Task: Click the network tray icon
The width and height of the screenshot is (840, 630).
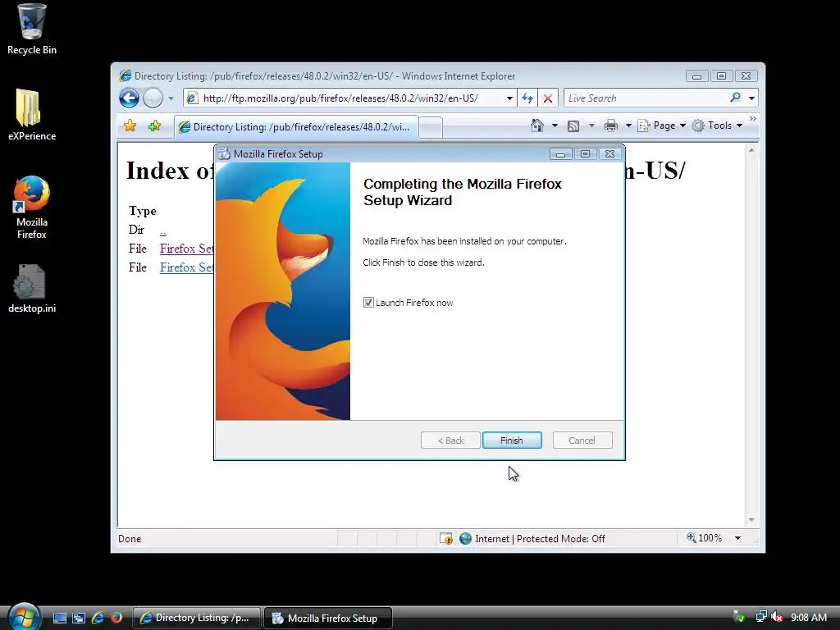Action: point(760,617)
